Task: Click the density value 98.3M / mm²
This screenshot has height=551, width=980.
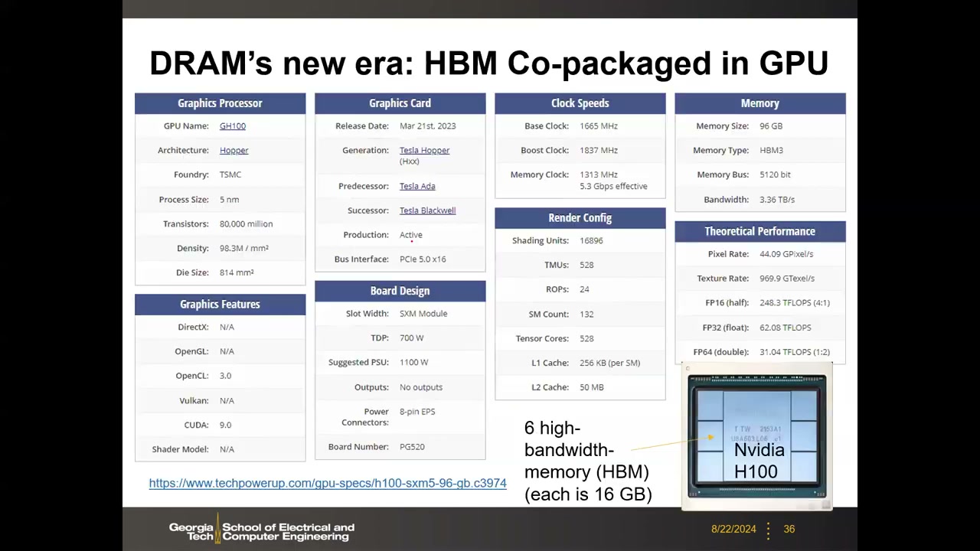Action: coord(244,248)
